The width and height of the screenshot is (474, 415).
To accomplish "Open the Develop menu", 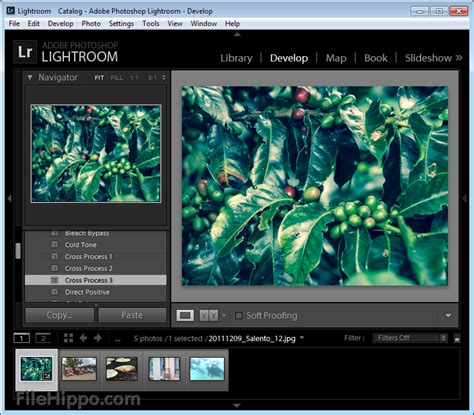I will point(61,24).
